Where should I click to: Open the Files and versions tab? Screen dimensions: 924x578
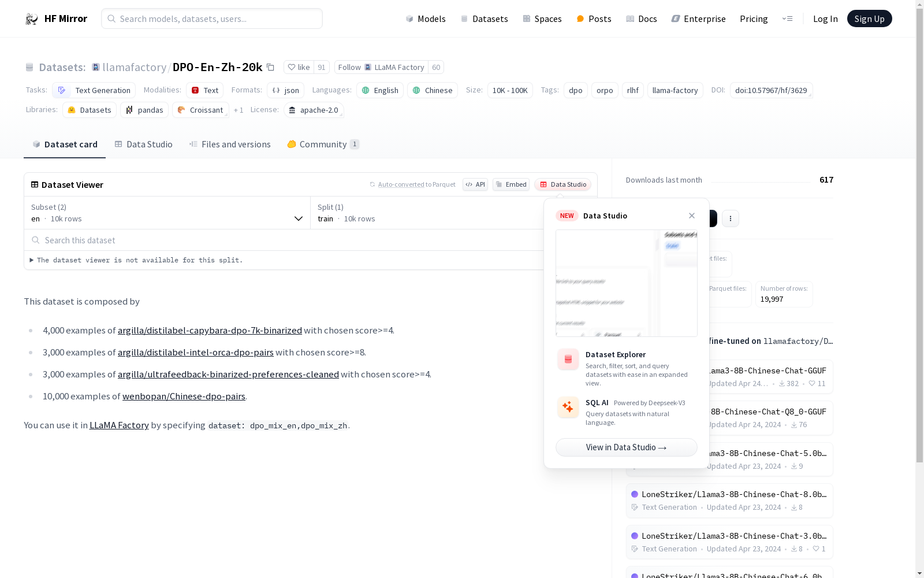(x=230, y=144)
